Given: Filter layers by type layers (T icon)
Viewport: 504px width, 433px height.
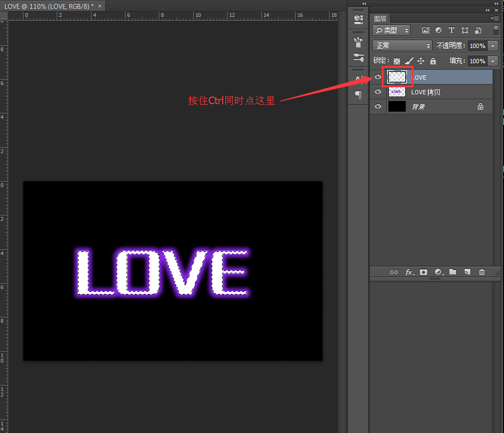Looking at the screenshot, I should (452, 31).
